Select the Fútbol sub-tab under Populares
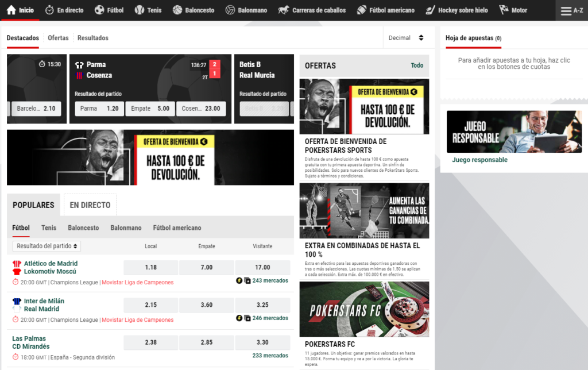This screenshot has height=370, width=588. point(21,228)
